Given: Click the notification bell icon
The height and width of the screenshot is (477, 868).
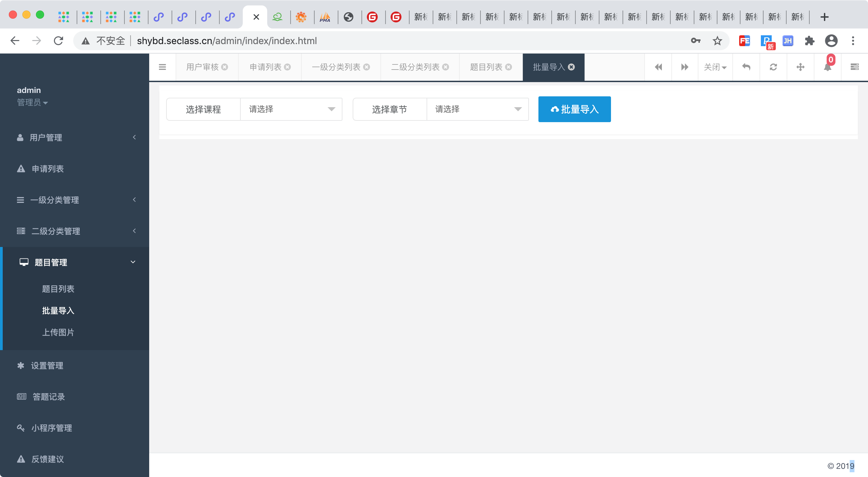Looking at the screenshot, I should [x=827, y=67].
